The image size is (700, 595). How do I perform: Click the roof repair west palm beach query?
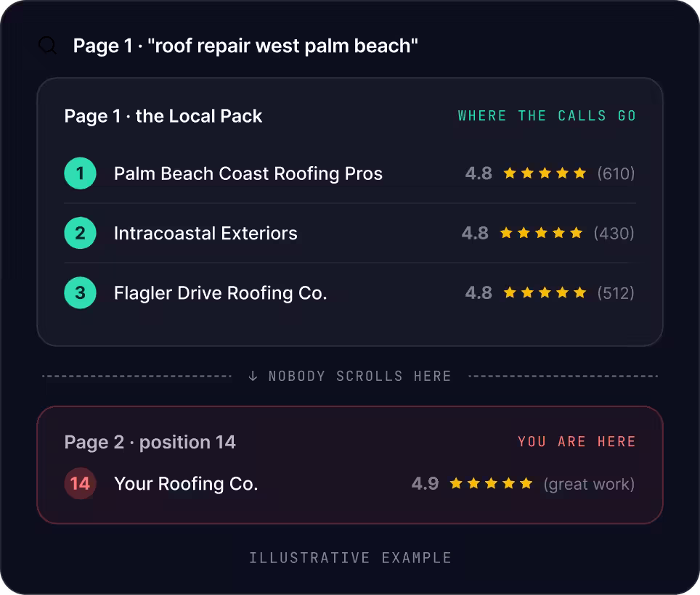coord(282,46)
